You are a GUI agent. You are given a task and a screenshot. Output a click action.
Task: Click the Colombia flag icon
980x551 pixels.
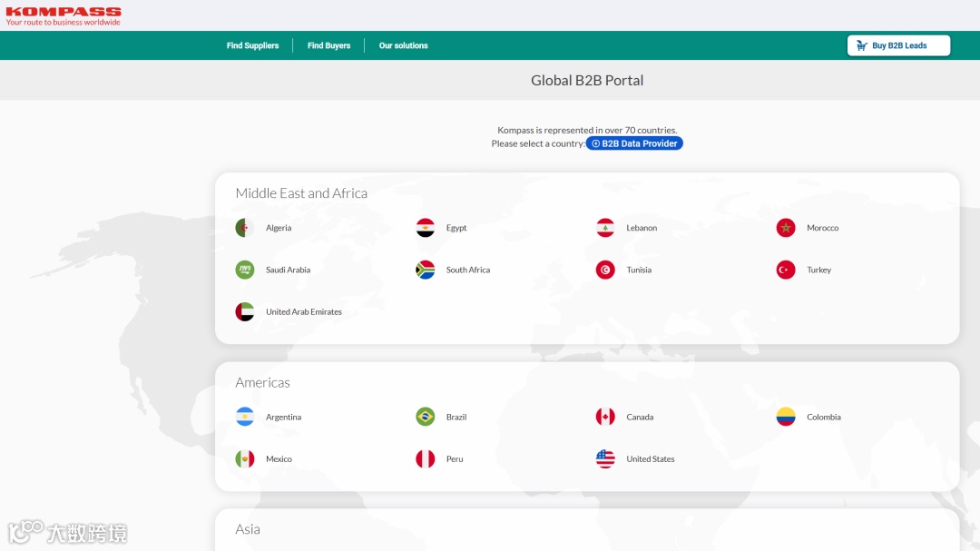point(786,417)
